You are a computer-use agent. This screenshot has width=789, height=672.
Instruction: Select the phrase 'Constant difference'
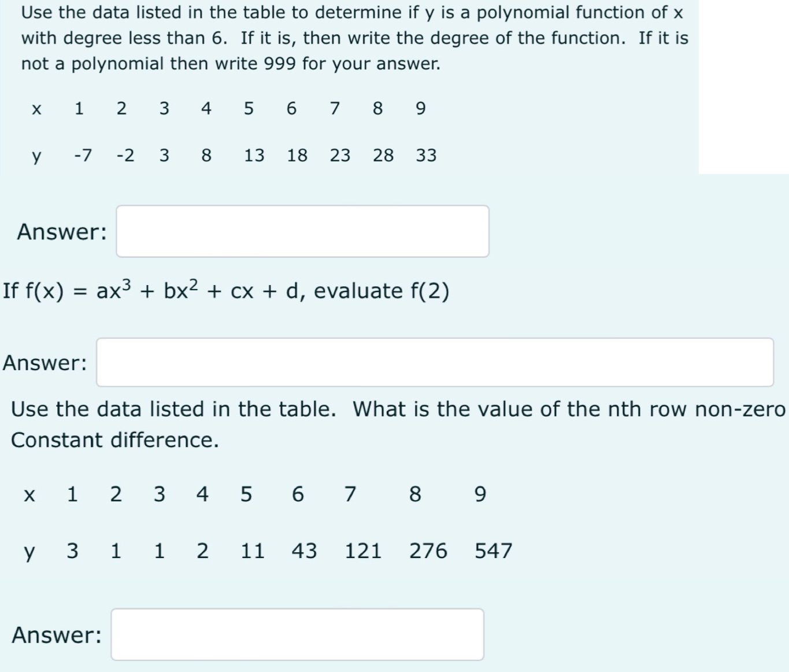(x=114, y=440)
